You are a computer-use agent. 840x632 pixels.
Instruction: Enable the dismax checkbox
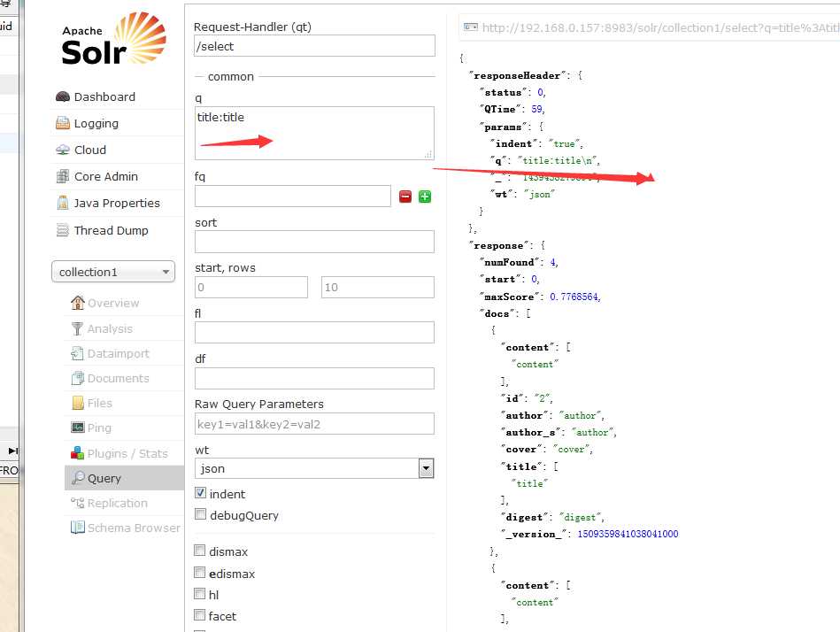click(200, 551)
